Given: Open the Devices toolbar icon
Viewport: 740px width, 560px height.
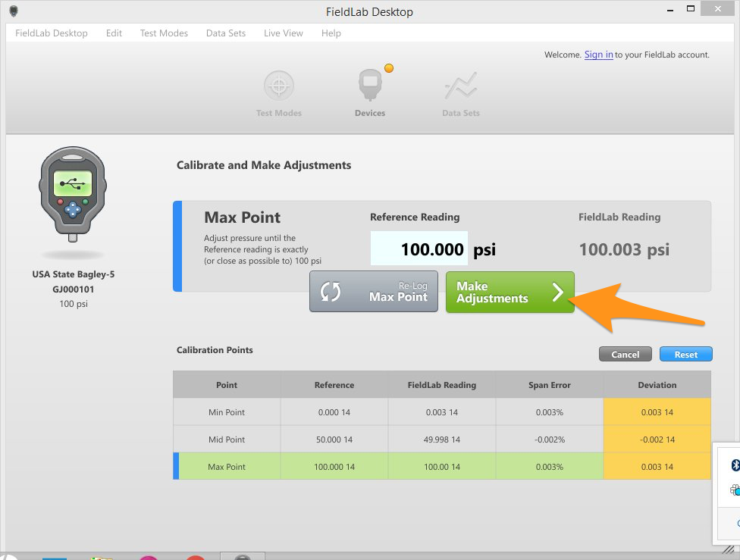Looking at the screenshot, I should coord(370,85).
